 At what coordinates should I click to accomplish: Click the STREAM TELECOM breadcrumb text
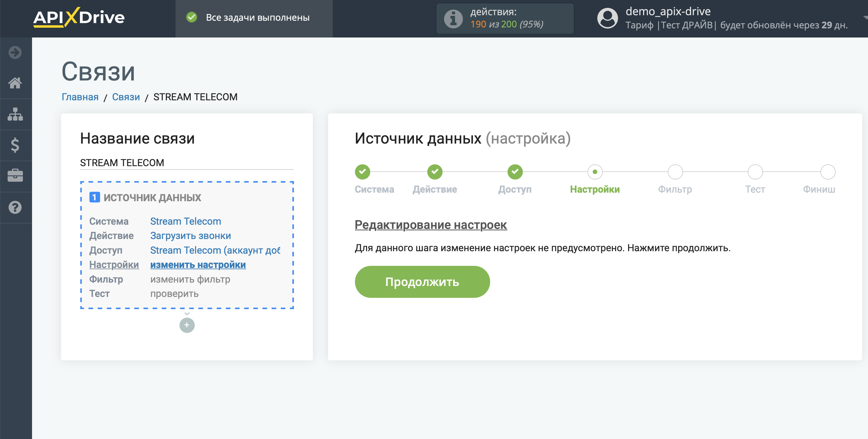coord(195,97)
